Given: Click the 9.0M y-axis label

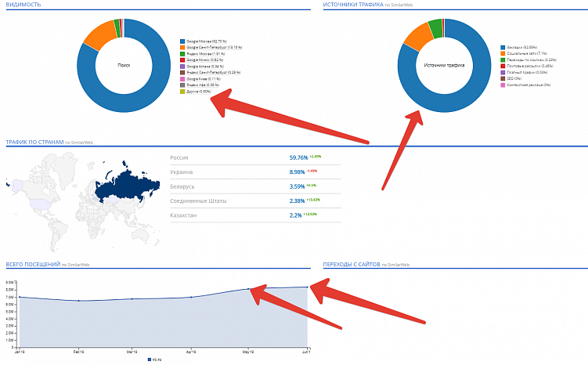Looking at the screenshot, I should 9,283.
